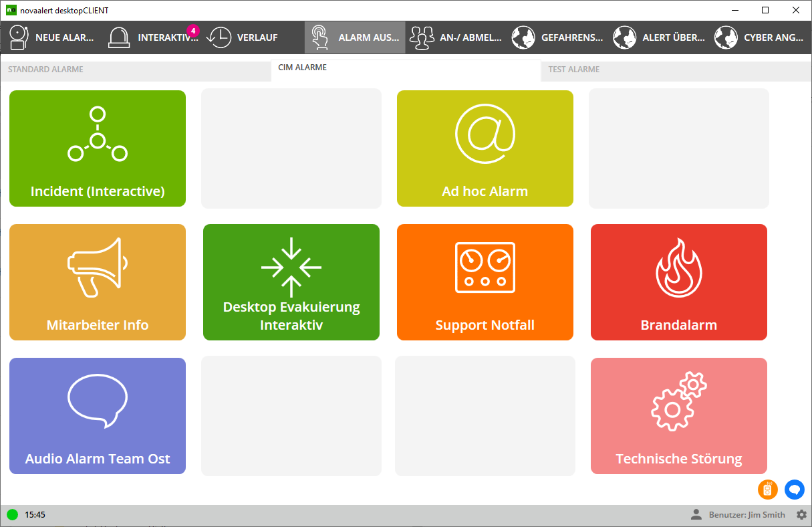Open Verlauf history clock icon

219,37
